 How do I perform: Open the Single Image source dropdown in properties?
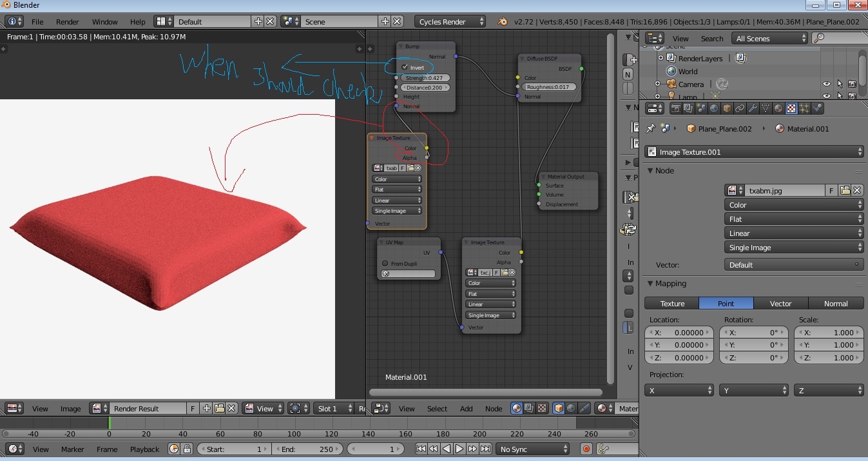click(793, 248)
